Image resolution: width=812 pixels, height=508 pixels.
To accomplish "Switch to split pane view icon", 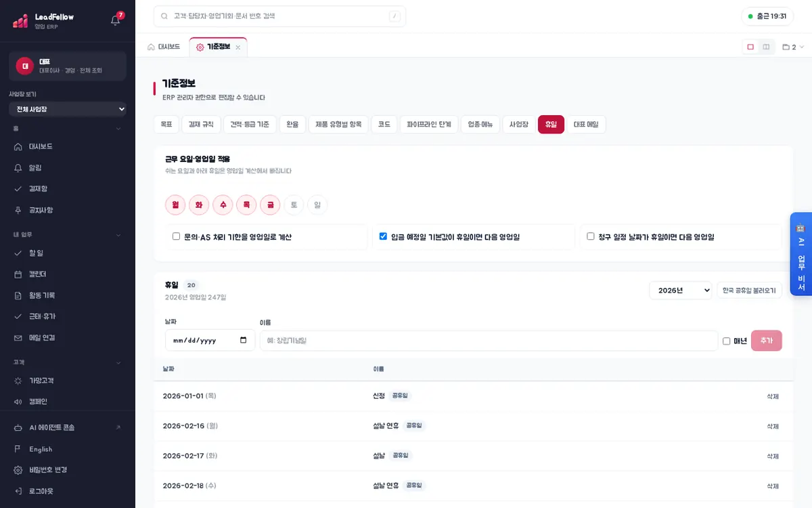I will (x=766, y=47).
